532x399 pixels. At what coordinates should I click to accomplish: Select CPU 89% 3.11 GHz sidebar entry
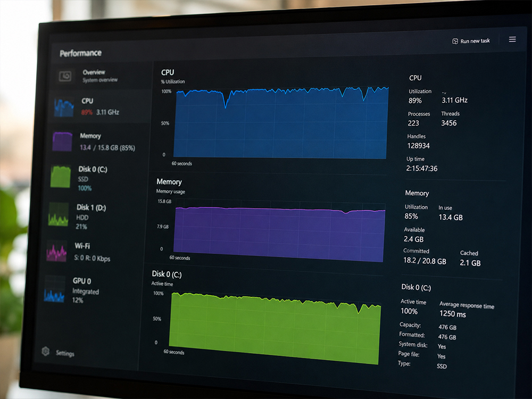(101, 106)
